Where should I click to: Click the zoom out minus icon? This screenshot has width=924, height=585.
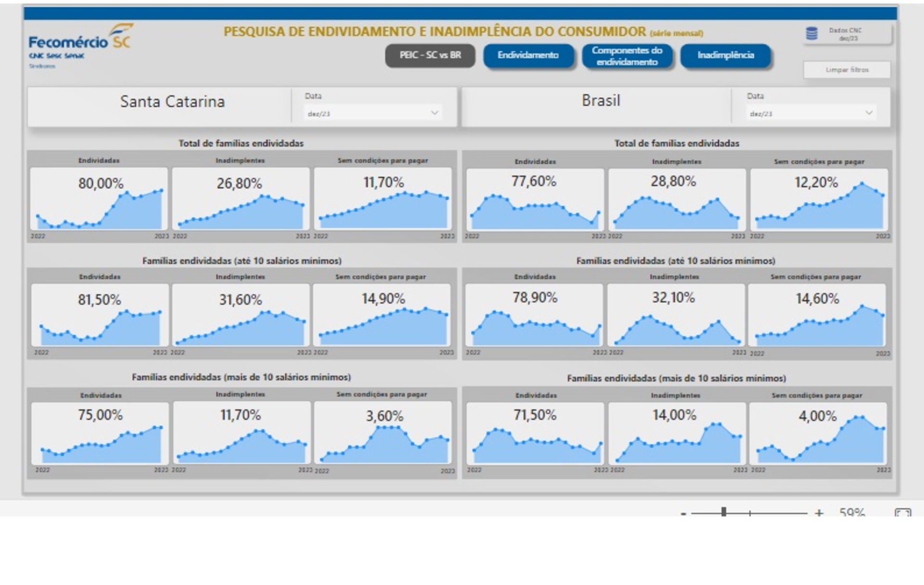point(683,513)
